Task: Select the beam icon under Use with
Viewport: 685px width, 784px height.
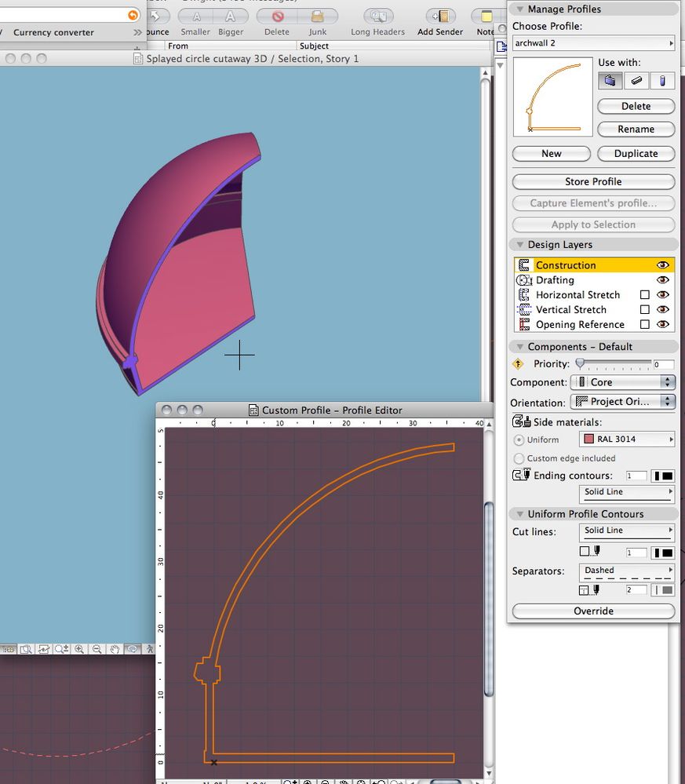Action: coord(636,80)
